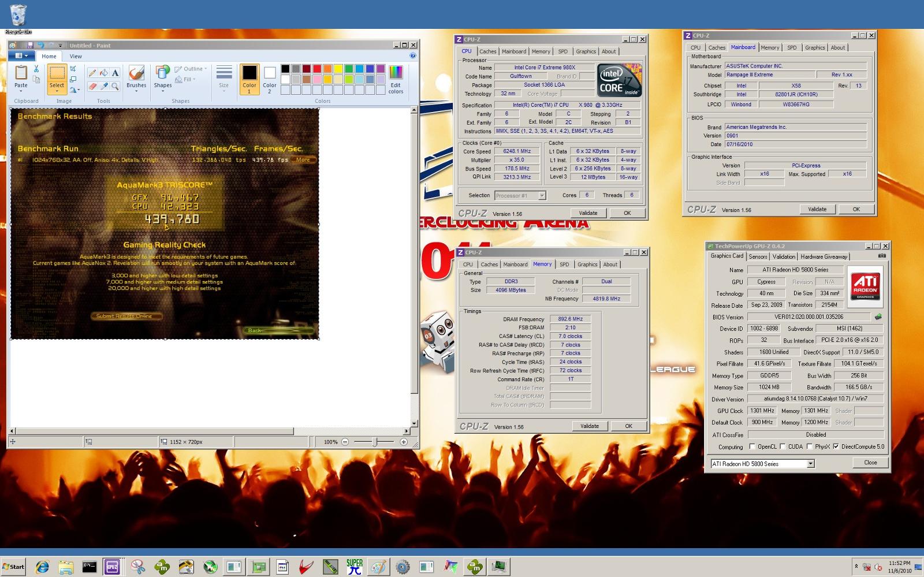Click the Cut scissors icon in Paint
The height and width of the screenshot is (577, 924).
[36, 69]
